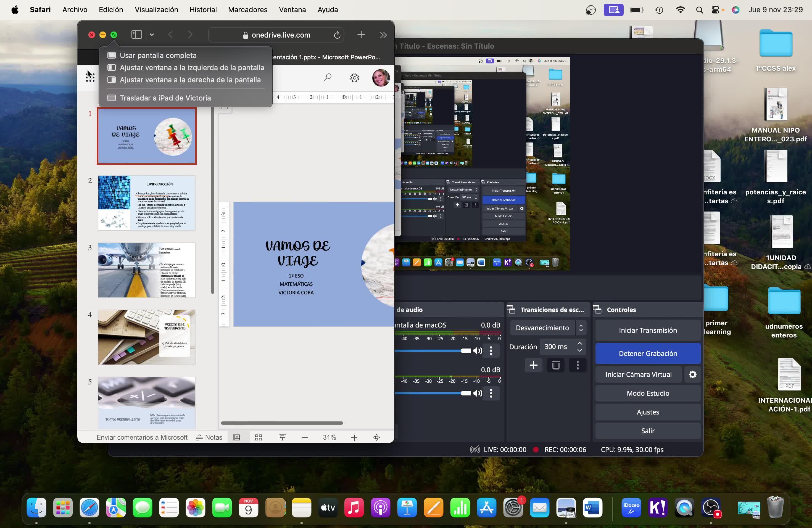This screenshot has width=812, height=528.
Task: Open the account profile picture
Action: (381, 78)
